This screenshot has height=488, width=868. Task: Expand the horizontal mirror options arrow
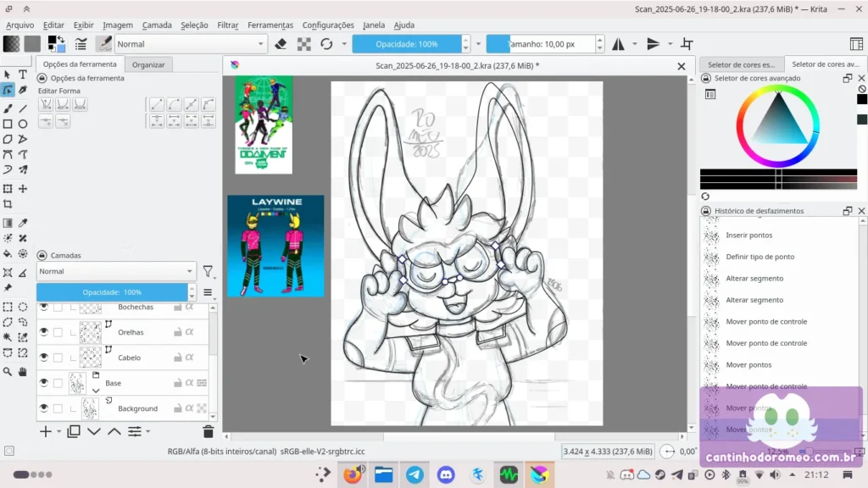[x=634, y=44]
